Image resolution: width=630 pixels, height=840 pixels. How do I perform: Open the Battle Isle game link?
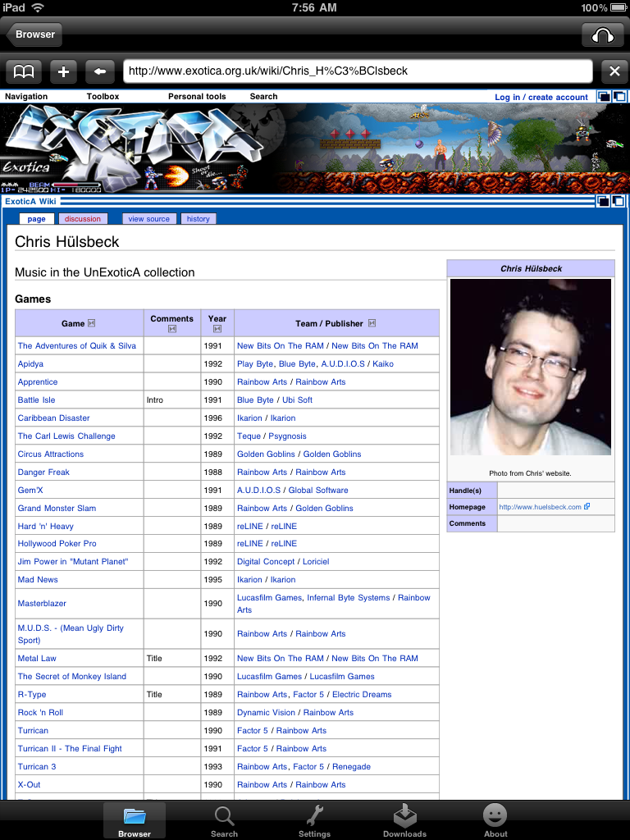pyautogui.click(x=36, y=399)
